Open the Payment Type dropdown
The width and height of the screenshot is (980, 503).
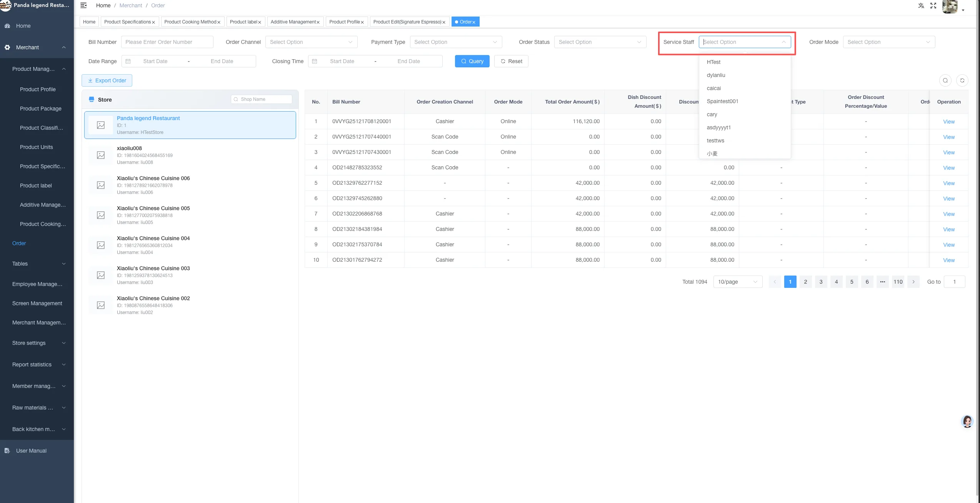pos(456,42)
